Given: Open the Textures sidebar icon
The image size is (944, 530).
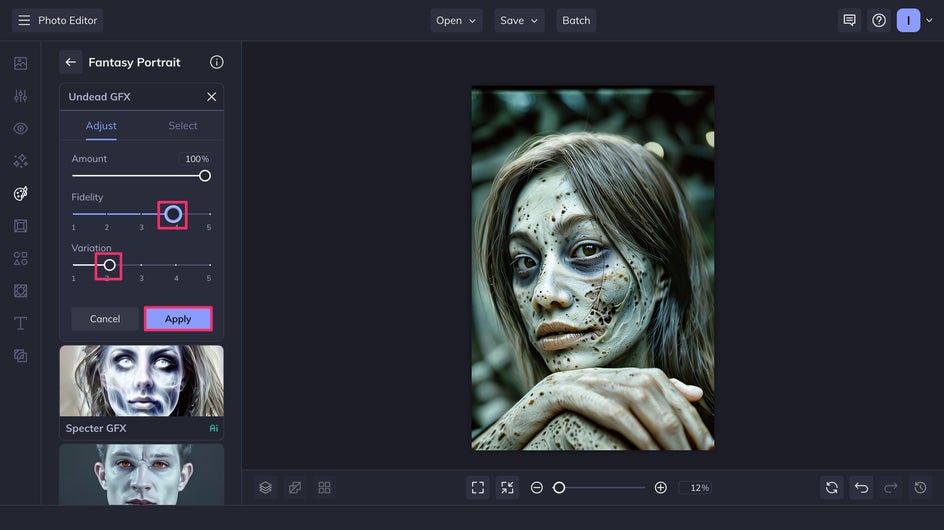Looking at the screenshot, I should pyautogui.click(x=20, y=291).
